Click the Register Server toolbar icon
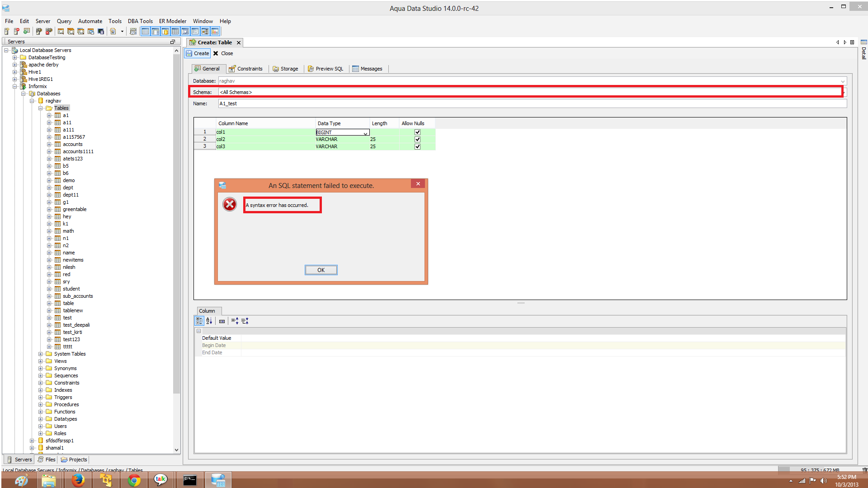 coord(7,31)
